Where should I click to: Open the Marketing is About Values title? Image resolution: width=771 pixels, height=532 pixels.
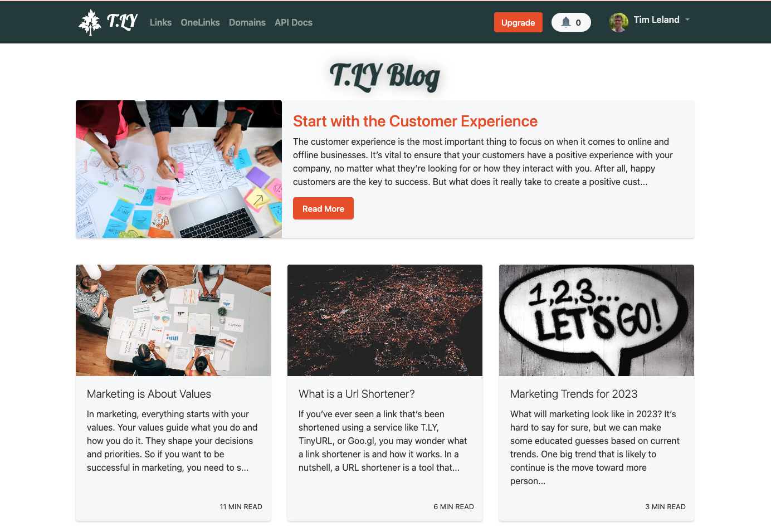coord(149,394)
